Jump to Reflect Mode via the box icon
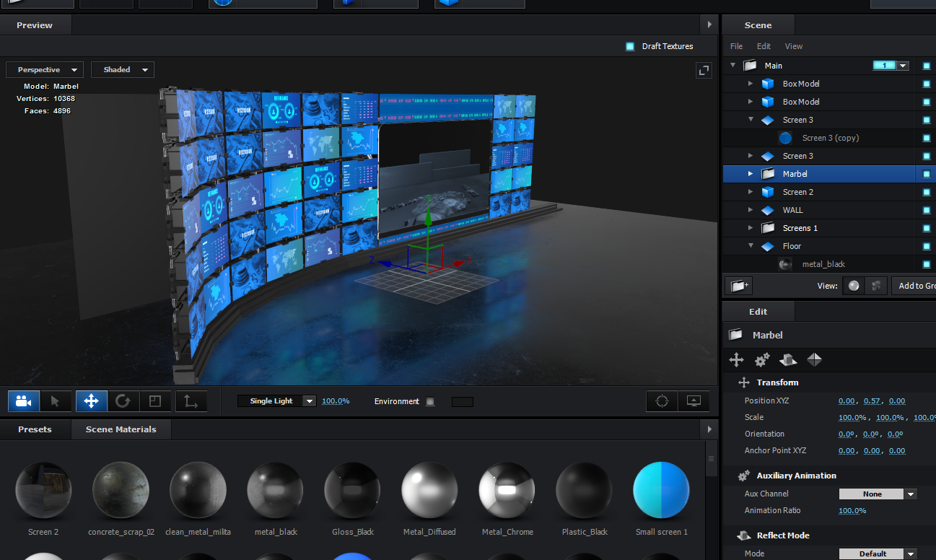 (x=788, y=359)
